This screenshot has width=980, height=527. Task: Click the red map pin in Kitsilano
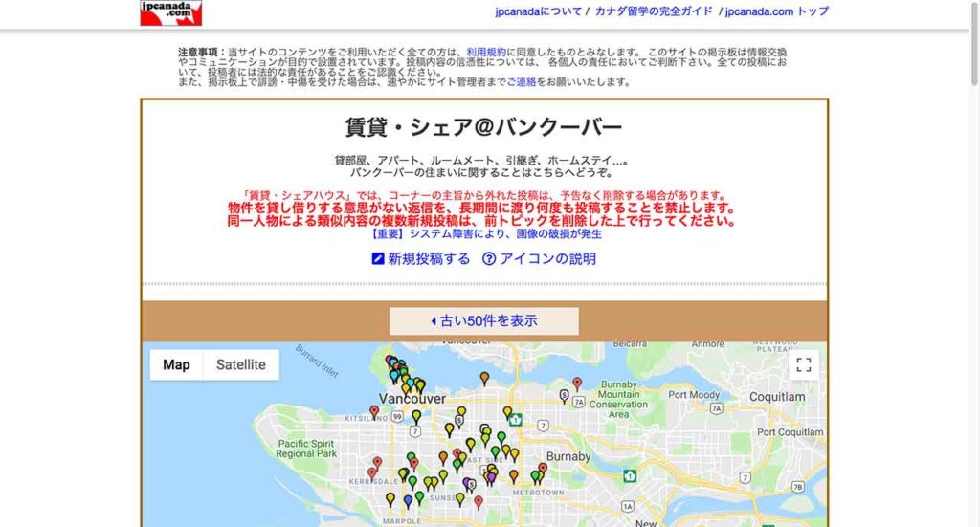[x=374, y=411]
